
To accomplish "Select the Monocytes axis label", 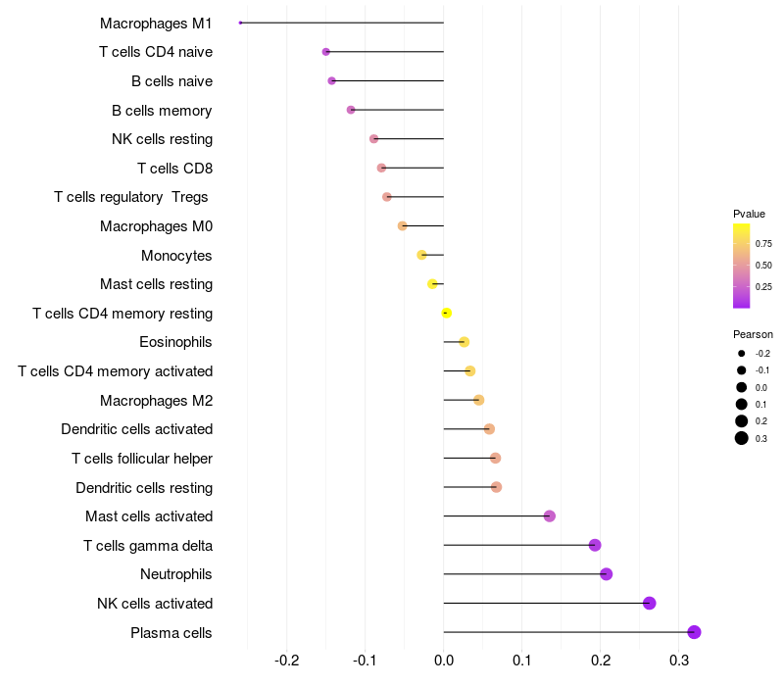I will click(176, 256).
